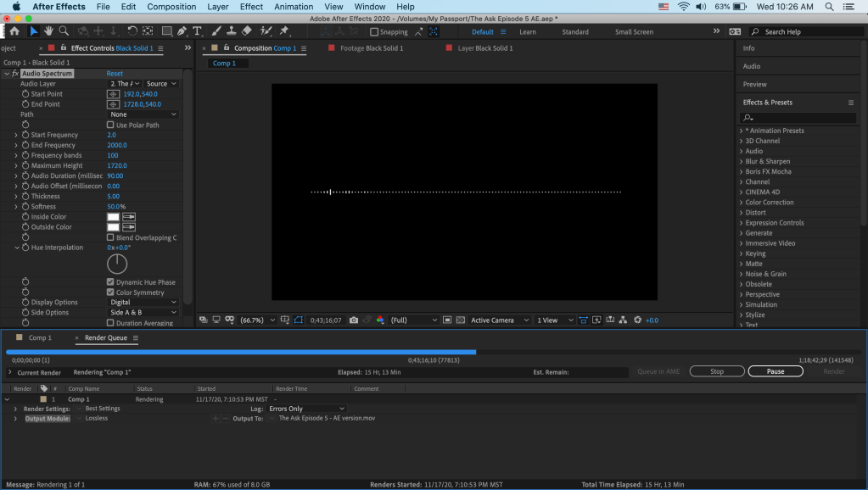
Task: Toggle transparency grid in composition viewer
Action: point(461,320)
